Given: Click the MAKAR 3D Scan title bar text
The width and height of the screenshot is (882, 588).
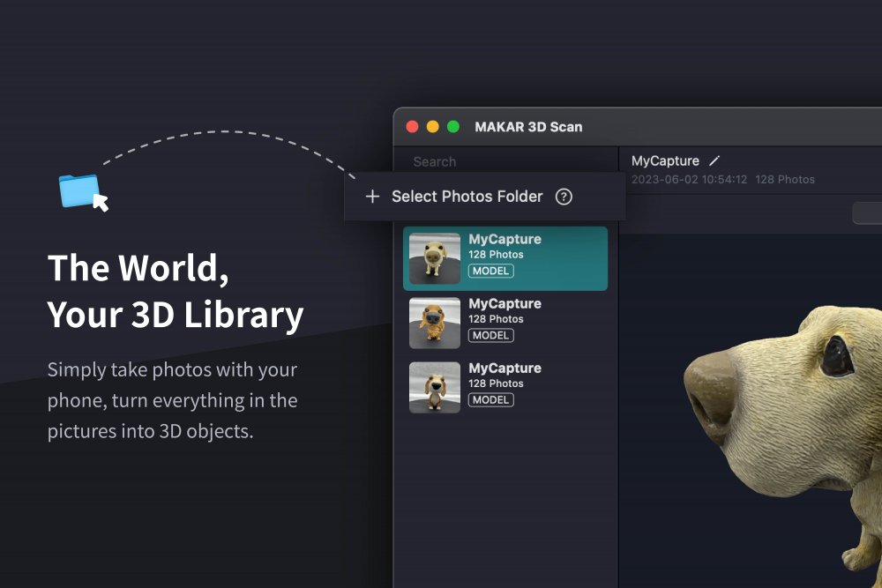Looking at the screenshot, I should (528, 127).
